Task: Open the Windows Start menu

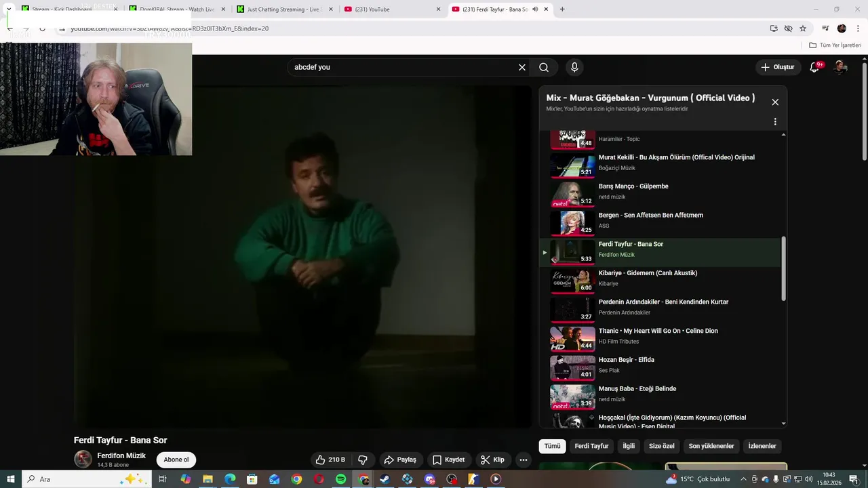Action: click(10, 479)
